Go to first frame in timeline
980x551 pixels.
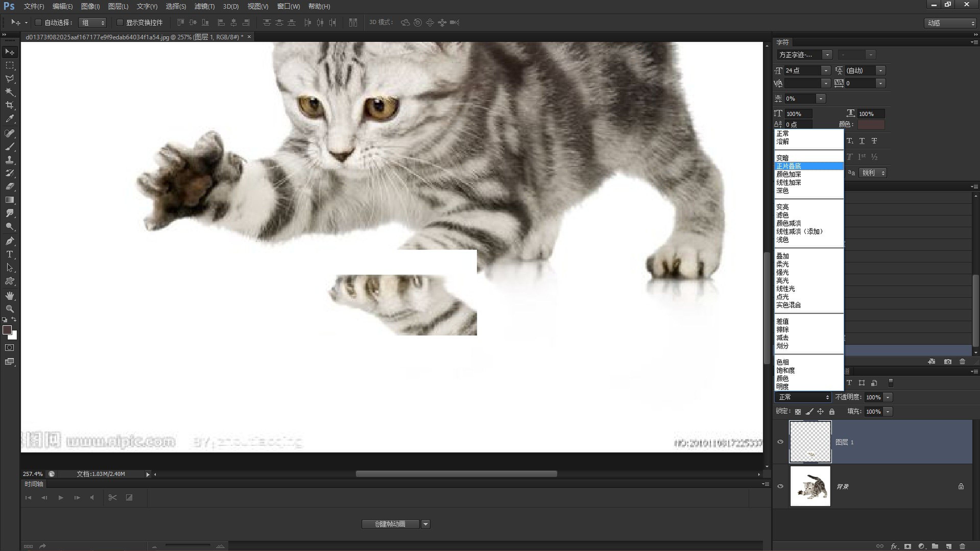[28, 497]
